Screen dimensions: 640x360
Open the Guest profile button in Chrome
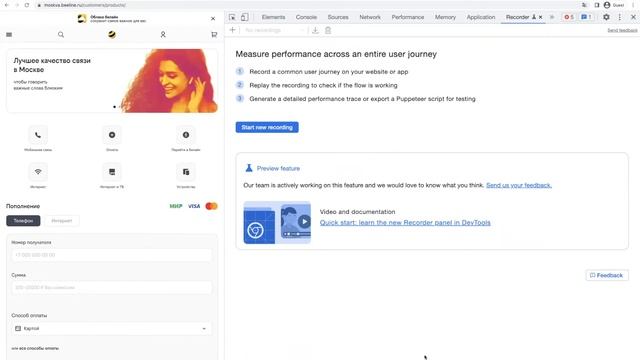[614, 5]
